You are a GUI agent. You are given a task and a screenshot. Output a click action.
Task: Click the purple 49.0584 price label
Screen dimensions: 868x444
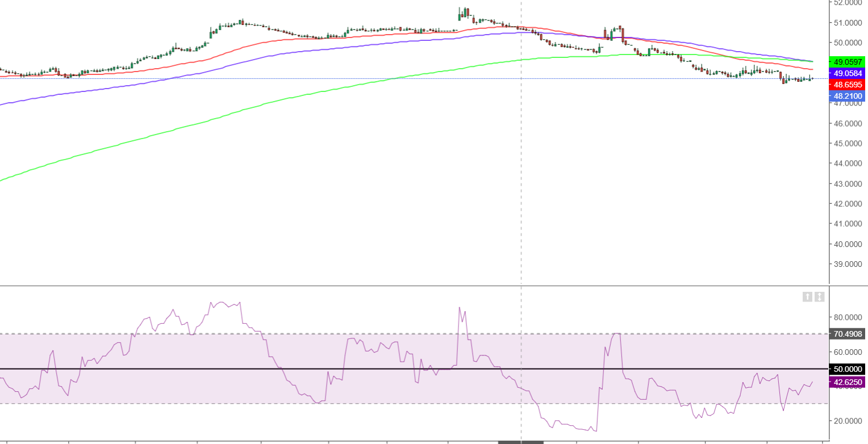pos(846,73)
